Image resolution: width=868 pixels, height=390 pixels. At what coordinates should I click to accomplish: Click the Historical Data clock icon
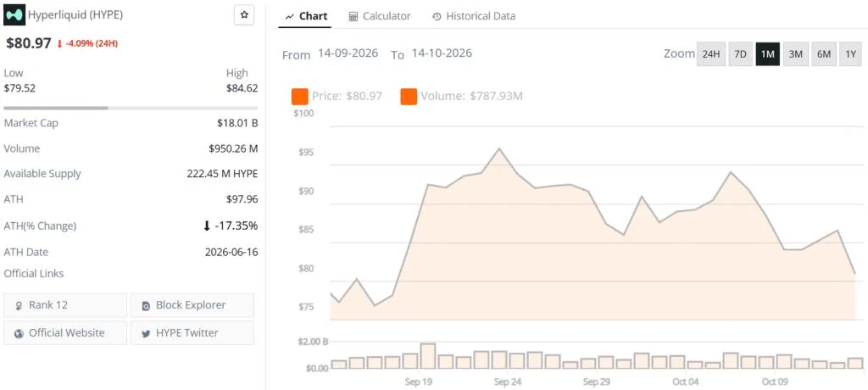(x=437, y=17)
